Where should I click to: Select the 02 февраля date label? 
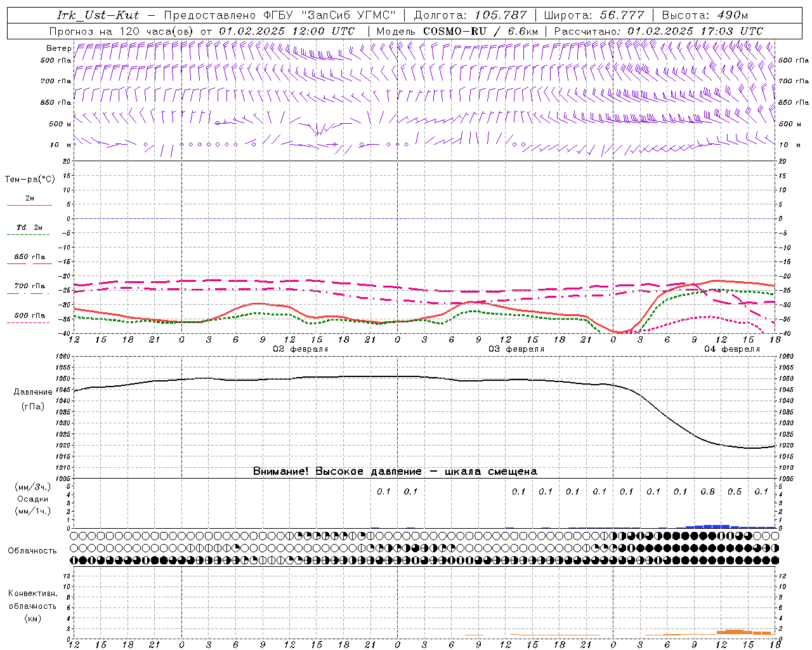pos(300,349)
